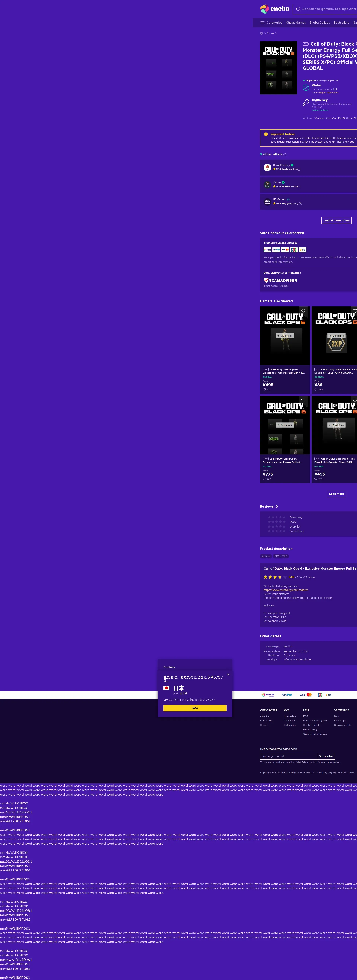Click H2 Games rating question icon
This screenshot has width=357, height=980.
(300, 203)
